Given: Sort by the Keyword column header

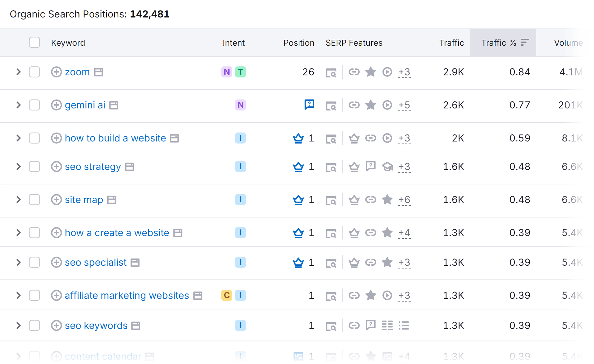Looking at the screenshot, I should [68, 43].
